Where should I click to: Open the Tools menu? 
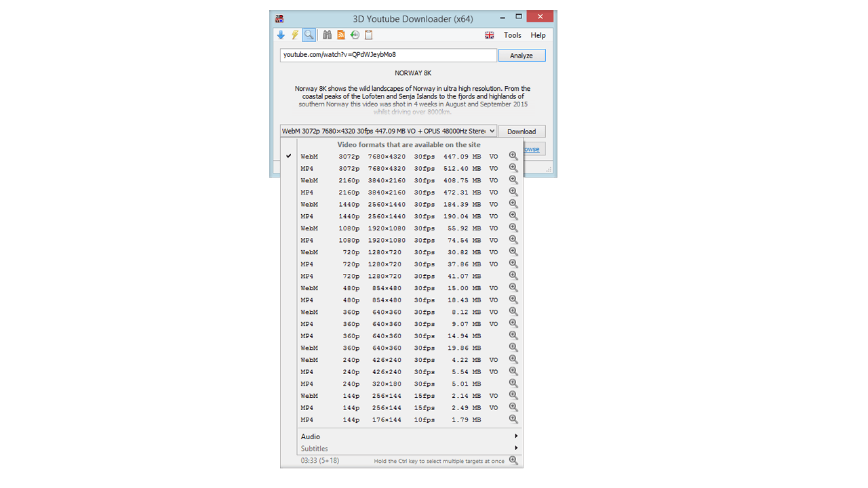click(512, 35)
